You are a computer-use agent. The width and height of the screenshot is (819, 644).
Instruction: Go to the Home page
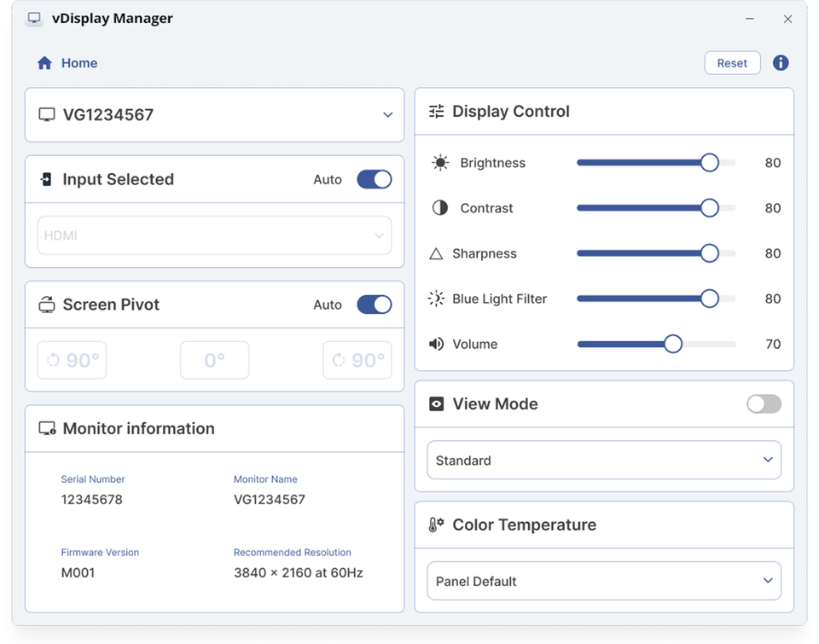(x=78, y=63)
